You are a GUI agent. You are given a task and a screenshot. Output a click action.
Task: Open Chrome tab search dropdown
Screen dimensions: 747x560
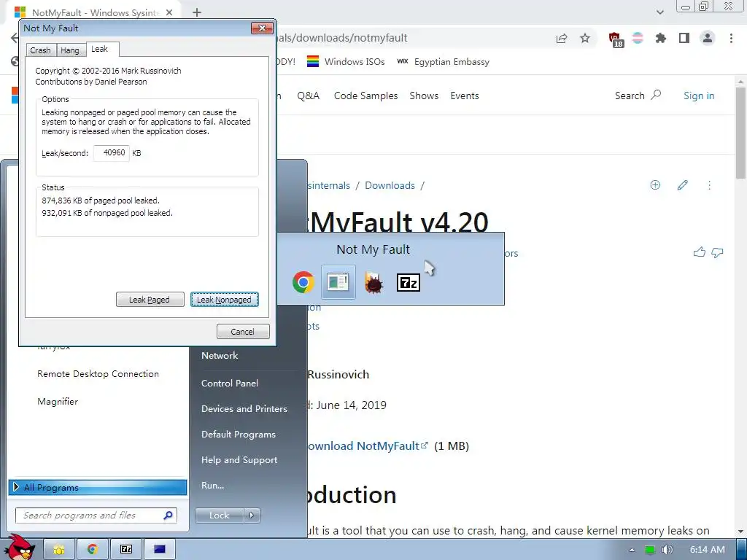tap(659, 12)
